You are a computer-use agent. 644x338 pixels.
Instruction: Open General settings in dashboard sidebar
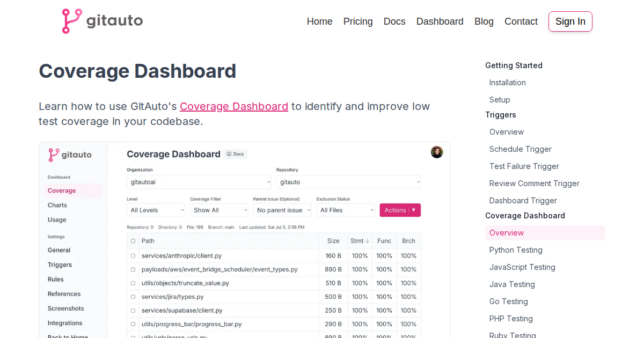pyautogui.click(x=59, y=250)
